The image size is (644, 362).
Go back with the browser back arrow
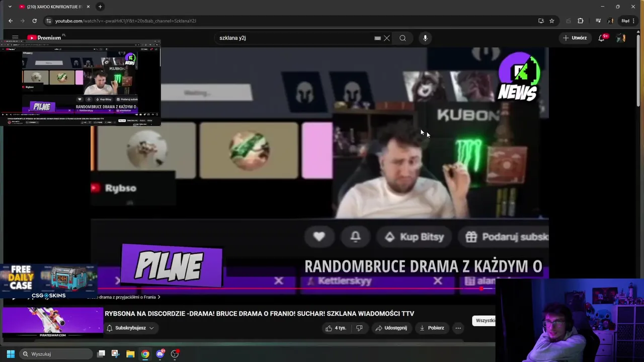click(11, 21)
